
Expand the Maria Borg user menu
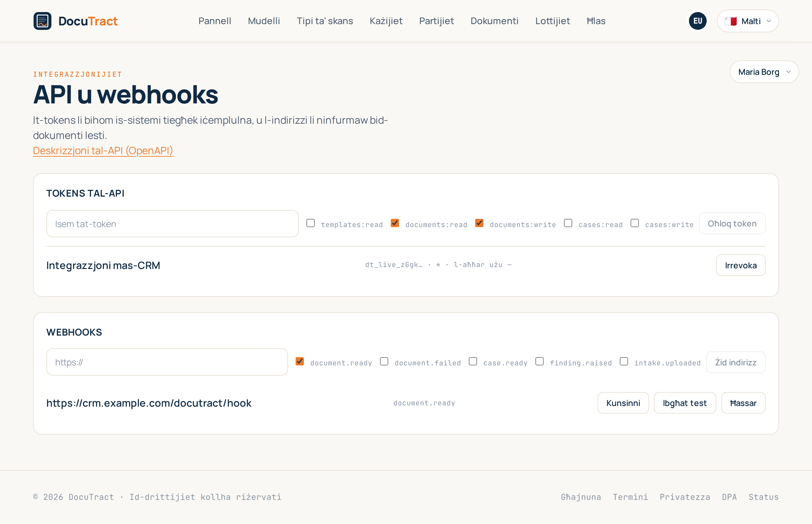(764, 72)
